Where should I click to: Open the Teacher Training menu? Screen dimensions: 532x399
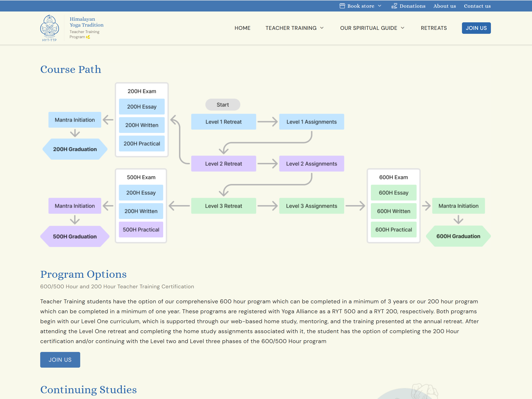tap(291, 28)
